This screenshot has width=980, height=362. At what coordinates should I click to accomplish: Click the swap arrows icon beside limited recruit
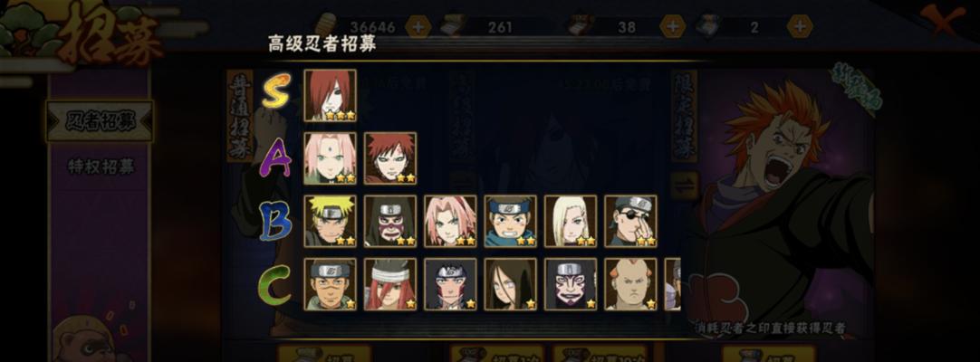[684, 186]
